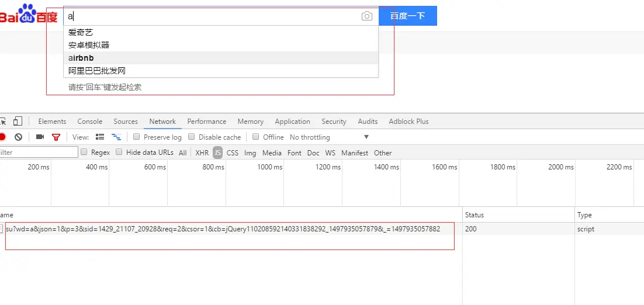Image resolution: width=644 pixels, height=305 pixels.
Task: Select the airbnb suggestion
Action: (x=221, y=58)
